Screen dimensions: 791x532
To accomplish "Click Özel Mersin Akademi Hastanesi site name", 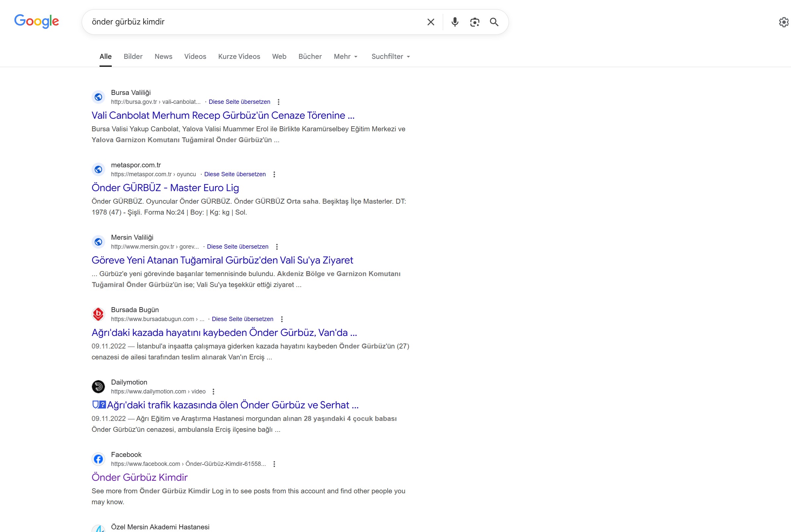I will (x=160, y=527).
